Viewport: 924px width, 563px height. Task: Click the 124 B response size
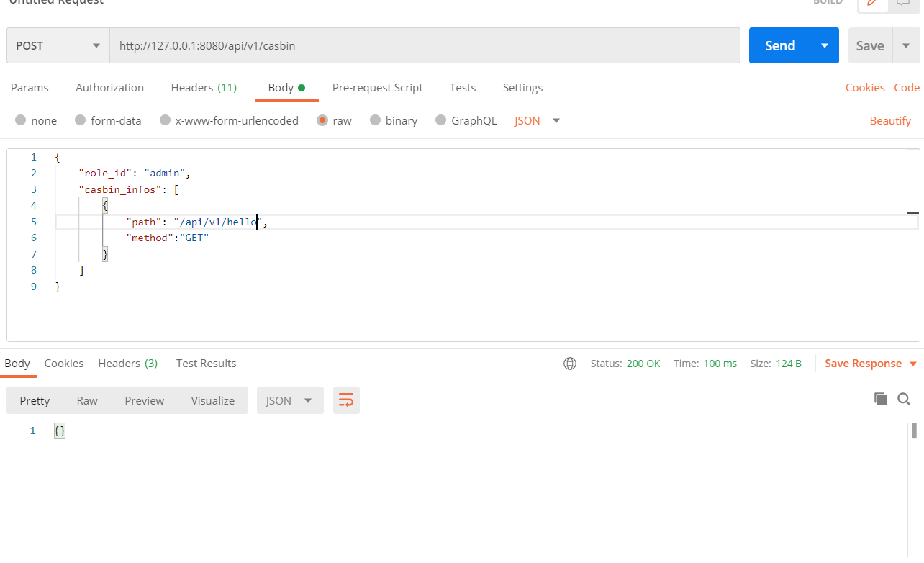(789, 364)
